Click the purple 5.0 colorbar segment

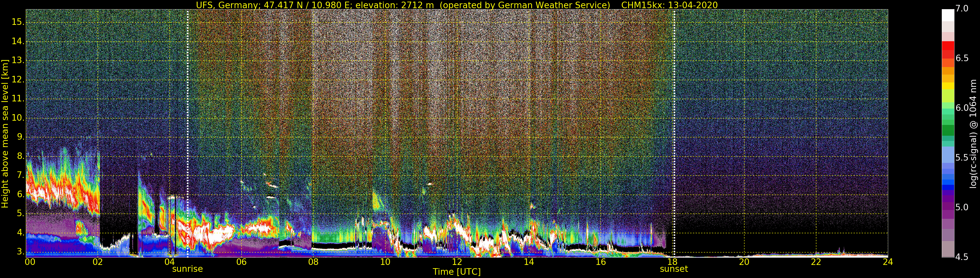(948, 207)
